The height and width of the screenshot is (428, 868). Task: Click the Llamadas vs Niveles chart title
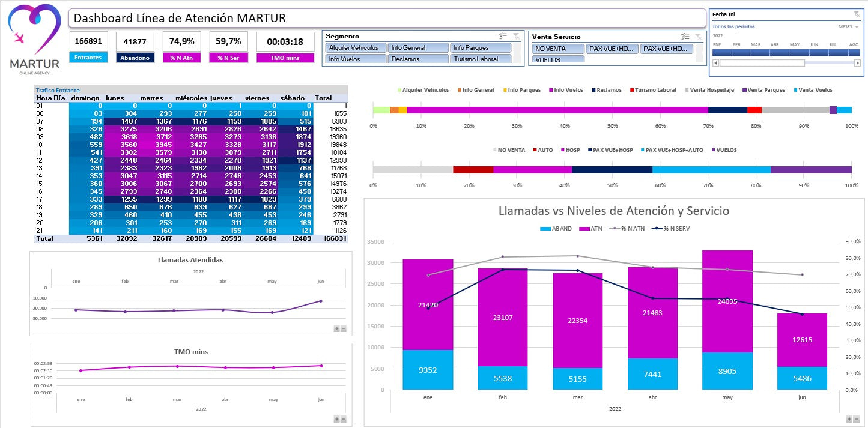614,211
